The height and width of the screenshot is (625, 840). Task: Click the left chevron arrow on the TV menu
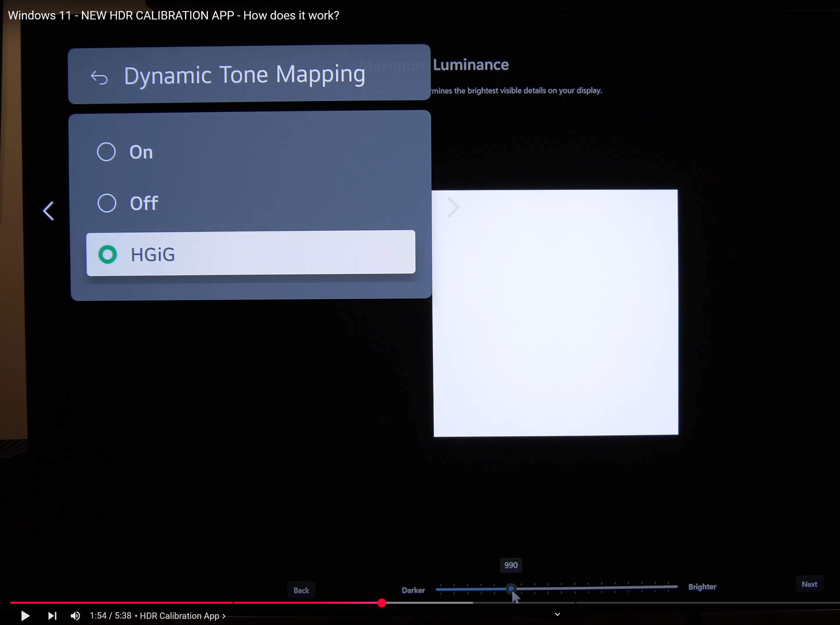[48, 211]
